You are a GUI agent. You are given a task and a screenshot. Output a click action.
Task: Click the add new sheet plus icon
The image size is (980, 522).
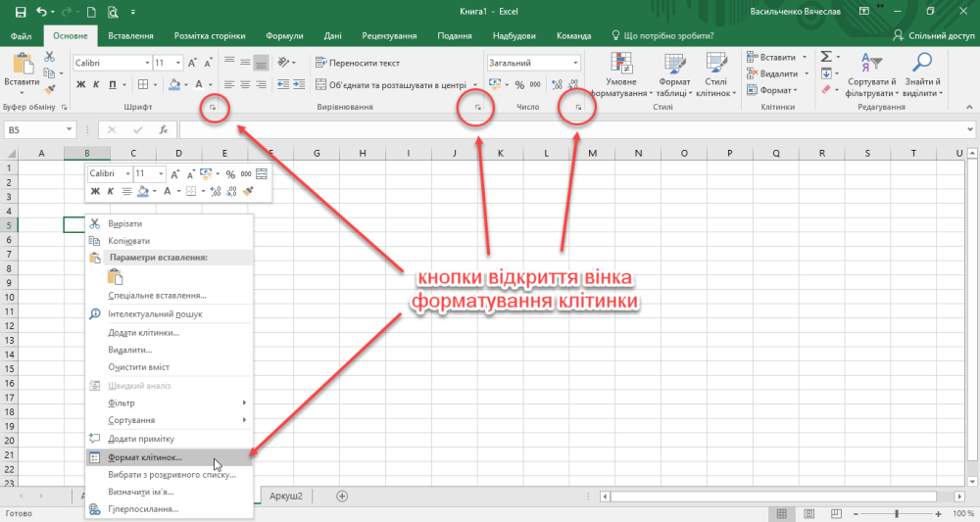[x=342, y=496]
